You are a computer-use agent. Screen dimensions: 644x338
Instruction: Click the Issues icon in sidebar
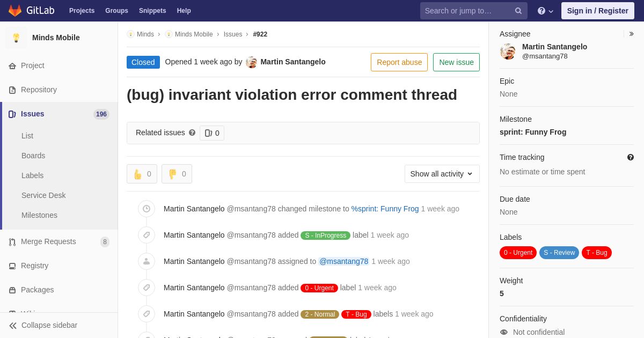[x=12, y=114]
